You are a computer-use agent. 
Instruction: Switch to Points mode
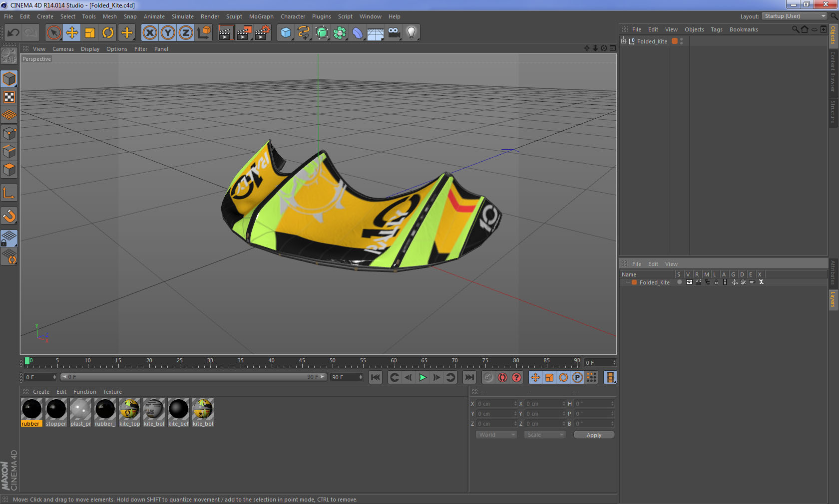click(x=9, y=133)
